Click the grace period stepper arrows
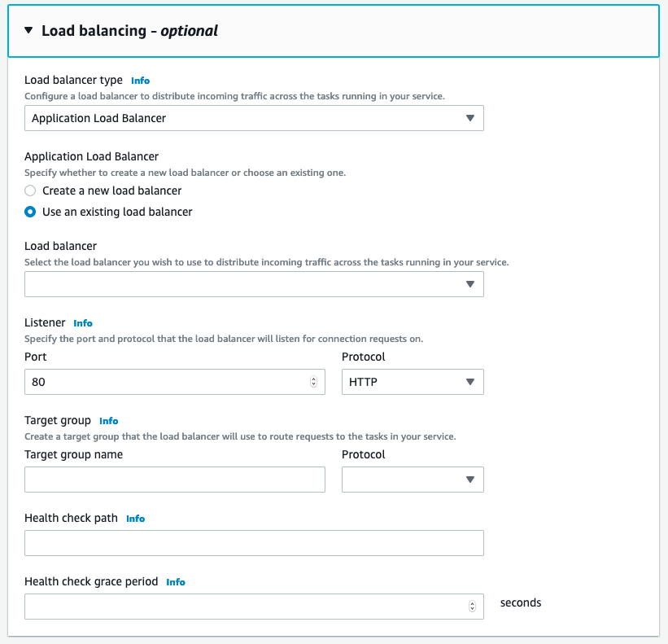The width and height of the screenshot is (668, 644). click(x=473, y=607)
